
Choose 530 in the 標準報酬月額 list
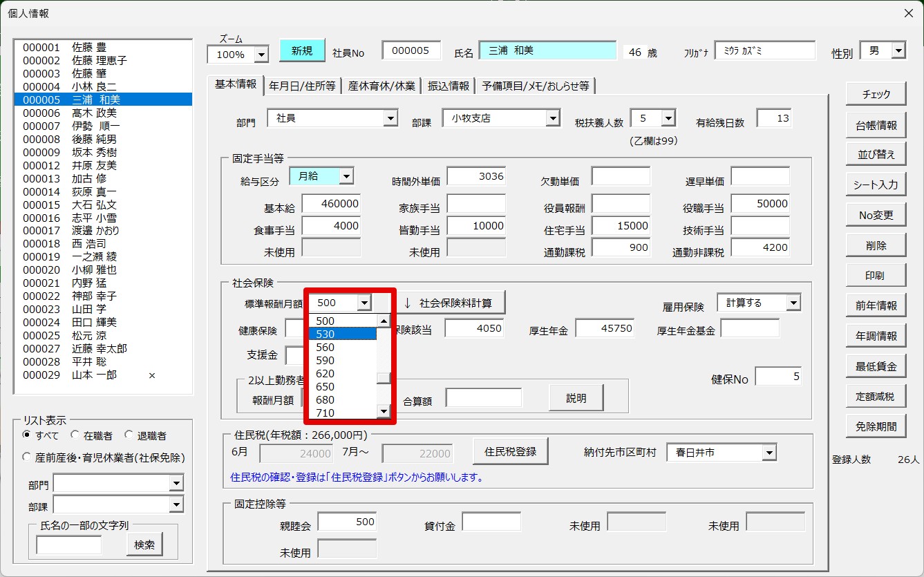pyautogui.click(x=343, y=334)
